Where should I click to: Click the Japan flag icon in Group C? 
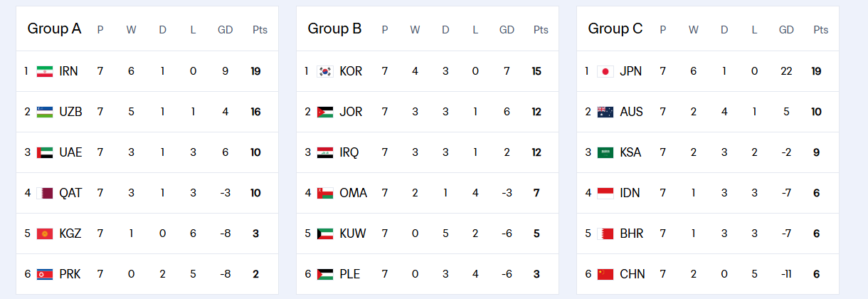pyautogui.click(x=605, y=71)
